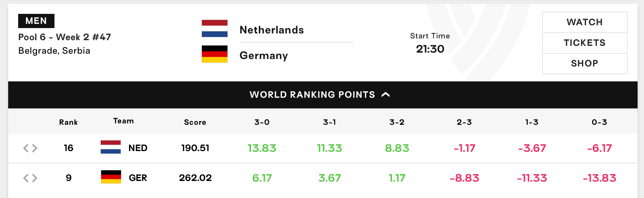Click the Rank column header
This screenshot has width=644, height=198.
(x=68, y=122)
